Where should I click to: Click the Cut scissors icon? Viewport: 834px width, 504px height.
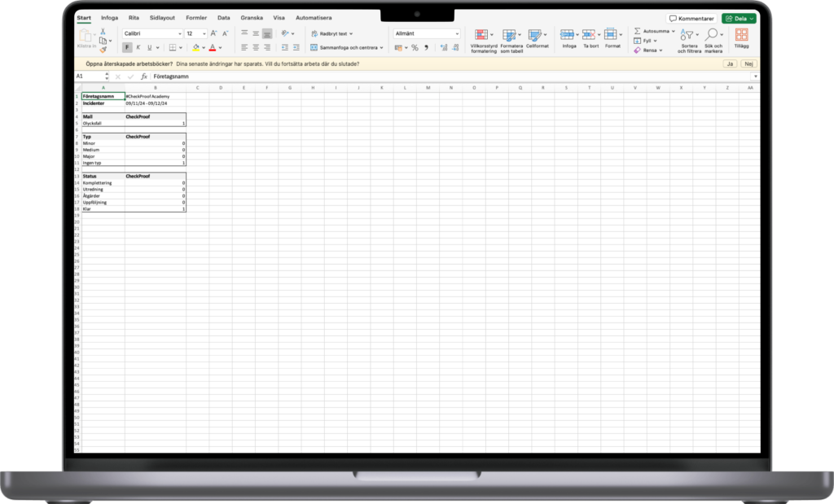click(x=103, y=31)
